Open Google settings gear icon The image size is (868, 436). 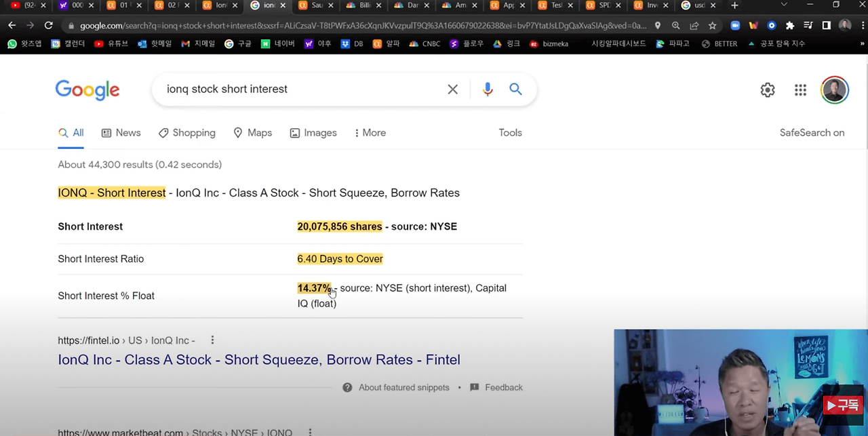[768, 90]
